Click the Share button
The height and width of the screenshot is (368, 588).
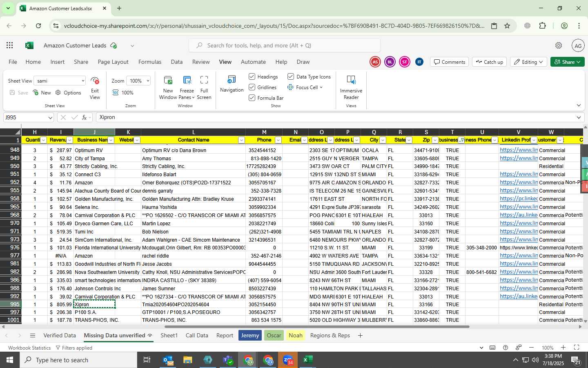(568, 62)
